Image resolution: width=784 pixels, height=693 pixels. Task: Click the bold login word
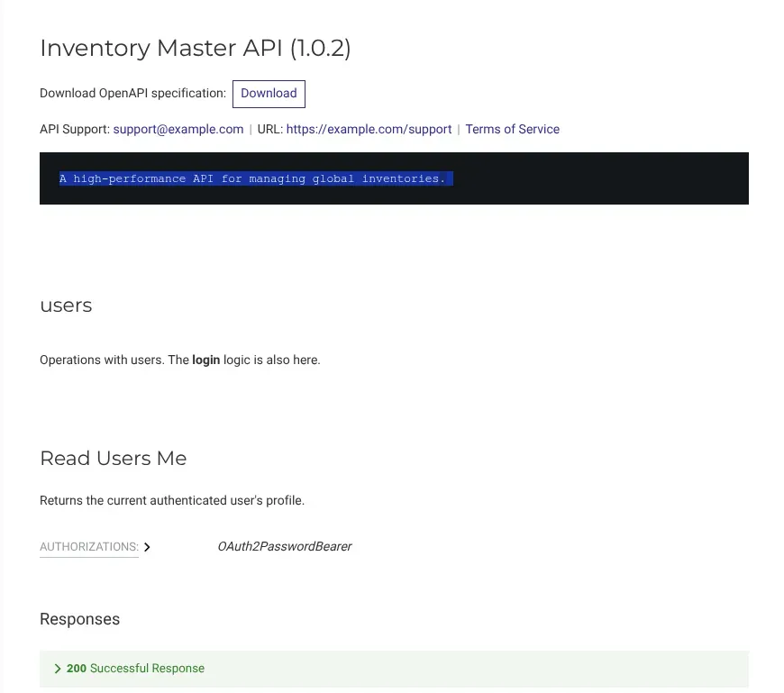point(205,360)
